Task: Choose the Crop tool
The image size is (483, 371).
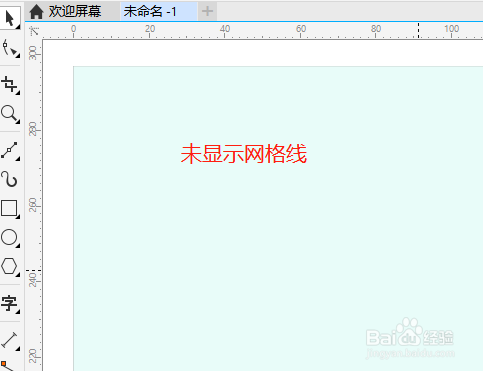Action: pyautogui.click(x=9, y=84)
